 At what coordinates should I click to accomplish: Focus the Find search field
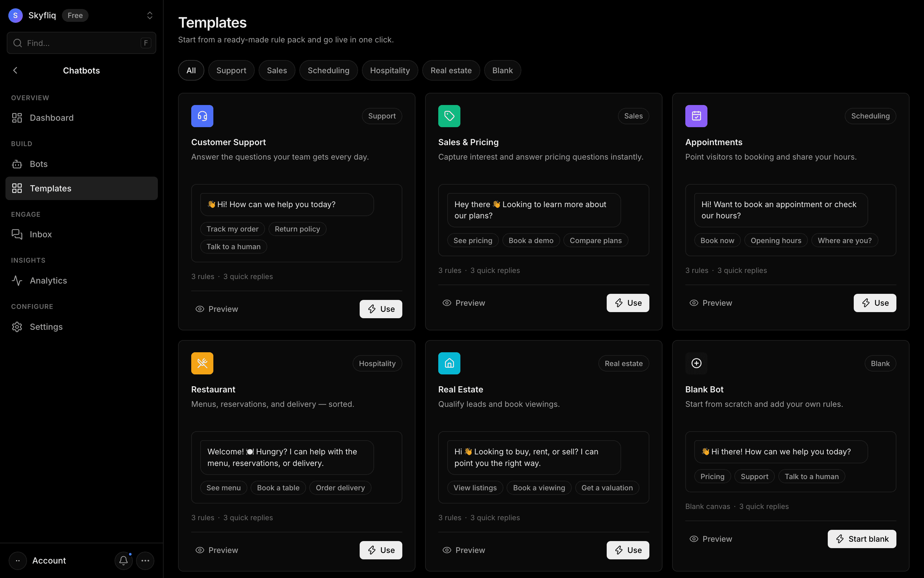click(x=81, y=43)
